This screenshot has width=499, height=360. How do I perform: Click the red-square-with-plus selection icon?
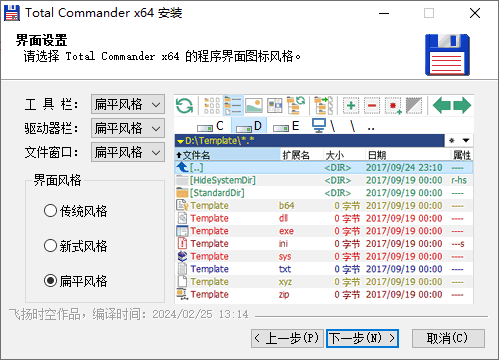point(393,106)
